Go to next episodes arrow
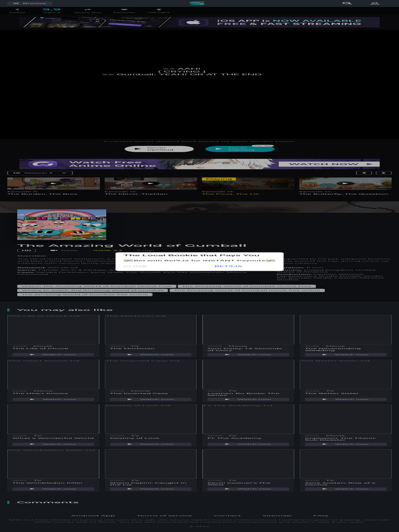The height and width of the screenshot is (532, 399). (384, 173)
